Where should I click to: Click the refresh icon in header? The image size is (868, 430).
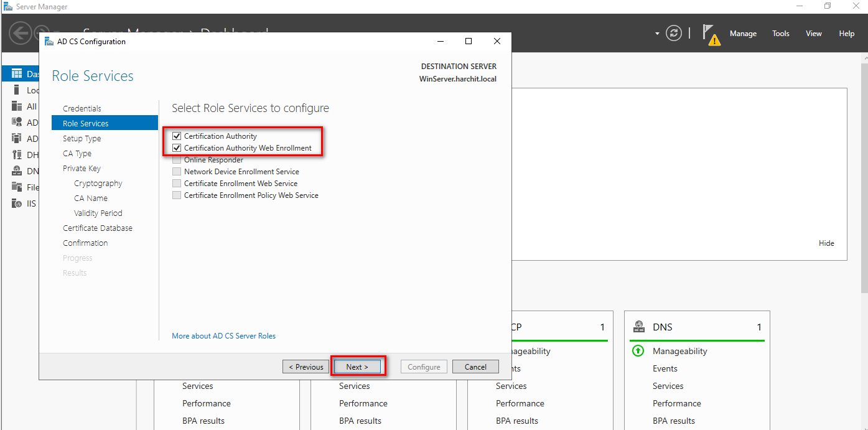pyautogui.click(x=674, y=34)
